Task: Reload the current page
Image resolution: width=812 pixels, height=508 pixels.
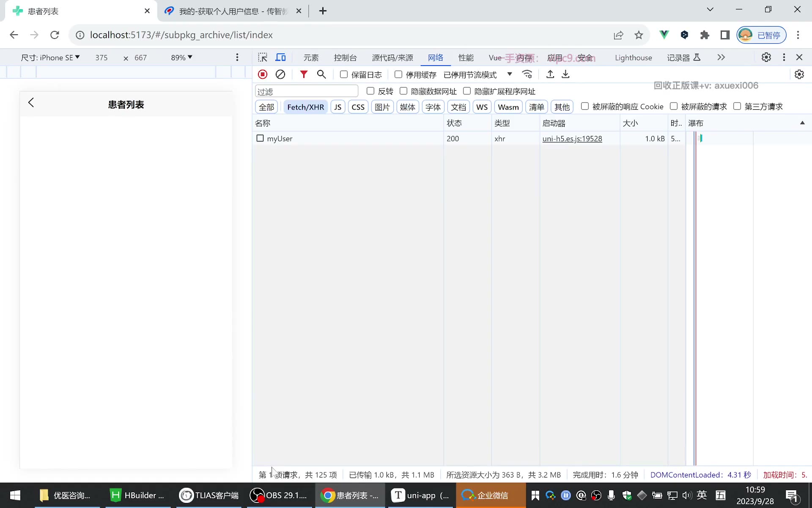Action: [x=55, y=35]
